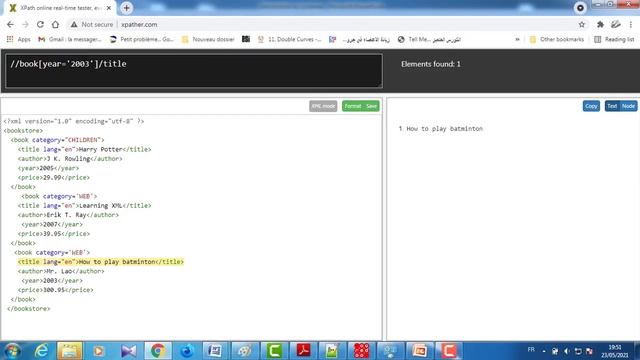Click the Learning XML title line
640x360 pixels.
(84, 206)
